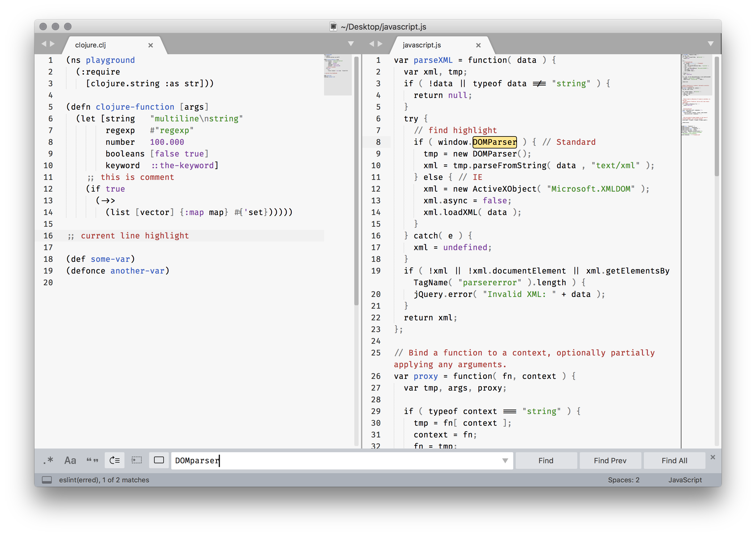Open right pane tab list dropdown

coord(710,43)
